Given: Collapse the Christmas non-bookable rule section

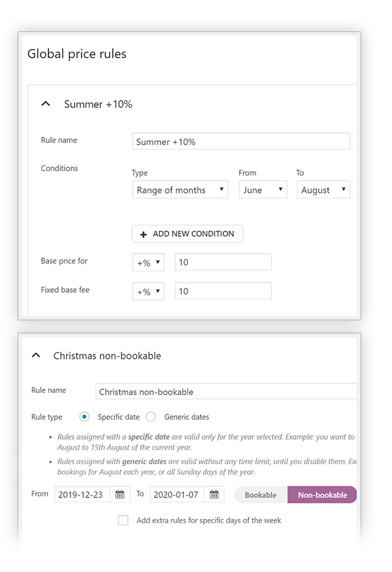Looking at the screenshot, I should pos(36,356).
